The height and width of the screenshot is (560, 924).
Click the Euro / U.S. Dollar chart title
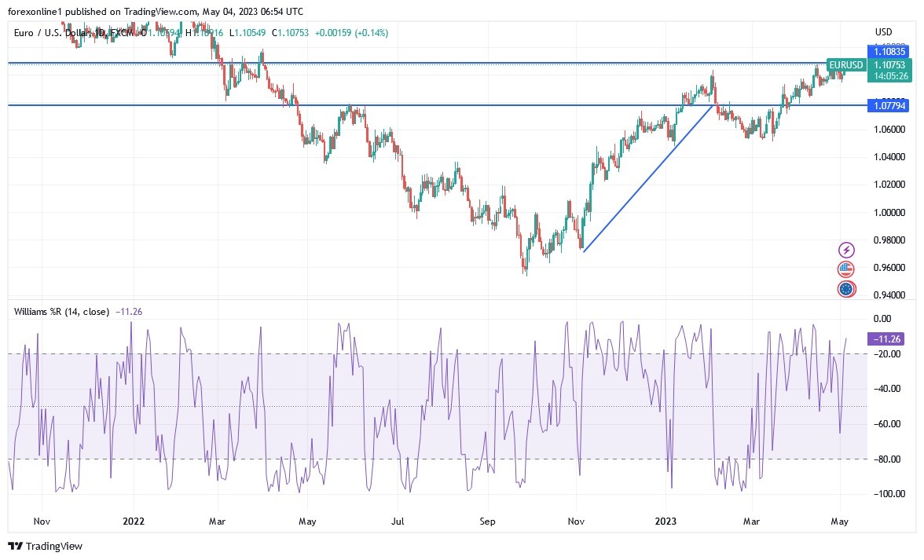(x=74, y=33)
